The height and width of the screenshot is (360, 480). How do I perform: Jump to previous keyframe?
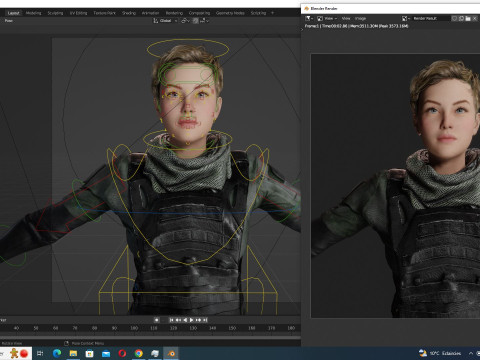178,320
